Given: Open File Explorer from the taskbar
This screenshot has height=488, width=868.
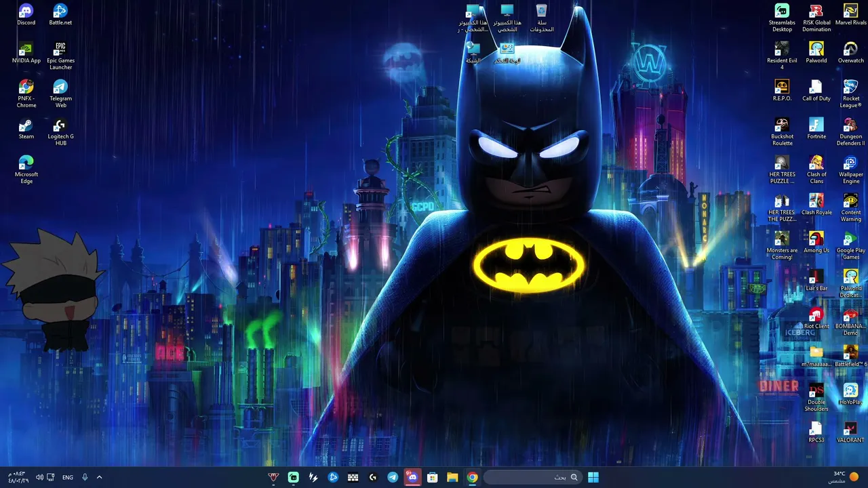Looking at the screenshot, I should point(452,477).
